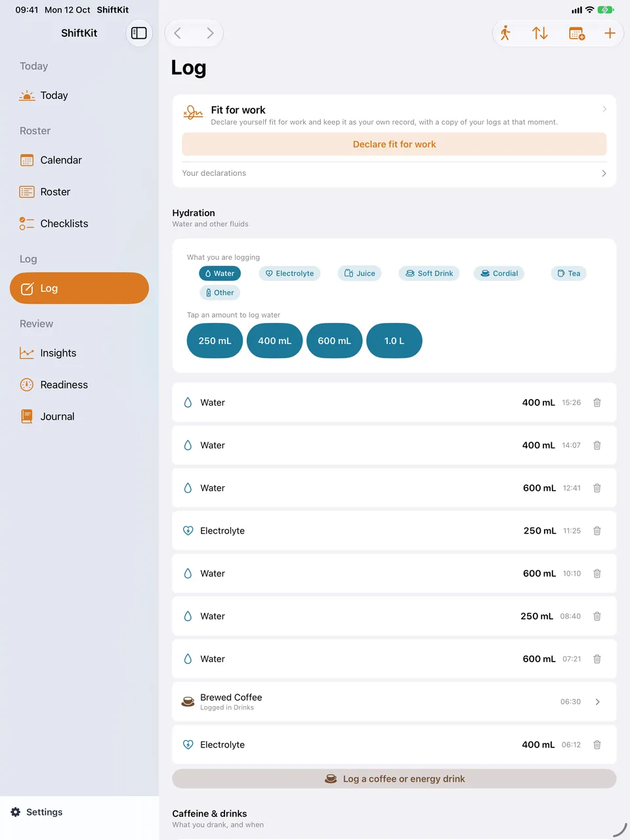Image resolution: width=630 pixels, height=840 pixels.
Task: Go to Readiness in the sidebar
Action: point(64,385)
